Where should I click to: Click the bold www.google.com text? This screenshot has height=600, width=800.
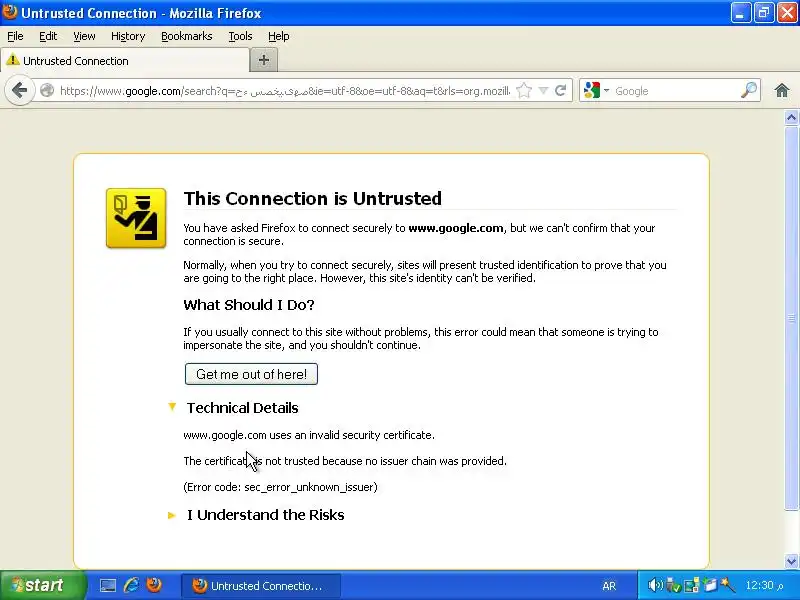[456, 228]
